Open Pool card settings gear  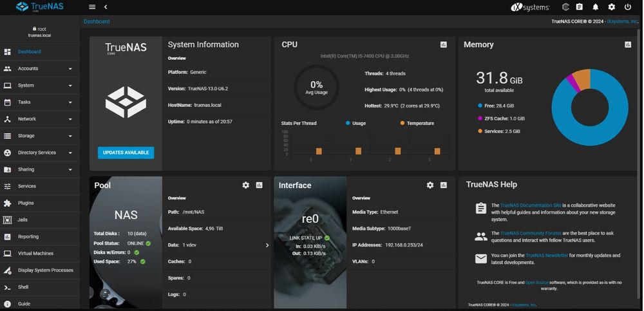[245, 185]
